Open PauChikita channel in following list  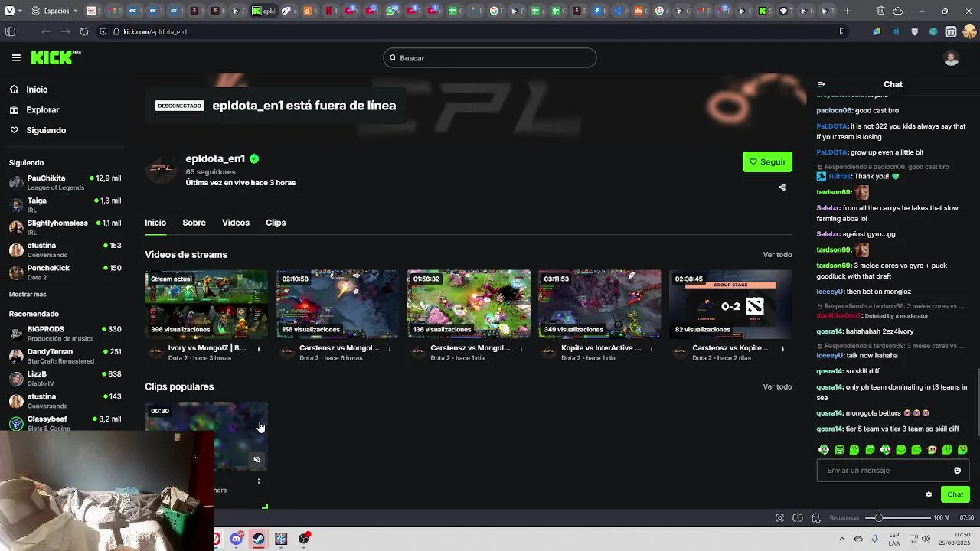[67, 182]
